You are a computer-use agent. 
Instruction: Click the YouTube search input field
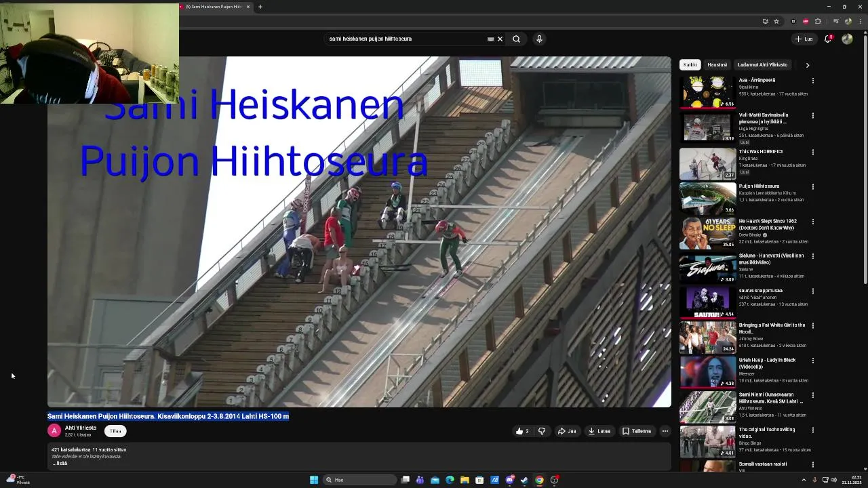[407, 39]
